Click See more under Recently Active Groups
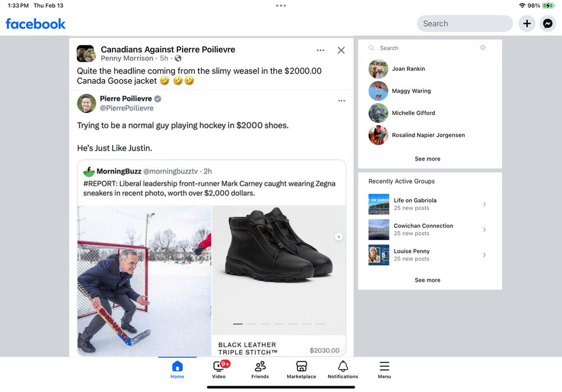The height and width of the screenshot is (392, 562). coord(427,280)
